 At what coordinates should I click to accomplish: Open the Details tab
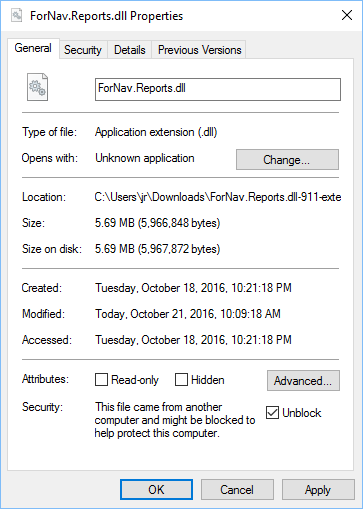click(130, 50)
